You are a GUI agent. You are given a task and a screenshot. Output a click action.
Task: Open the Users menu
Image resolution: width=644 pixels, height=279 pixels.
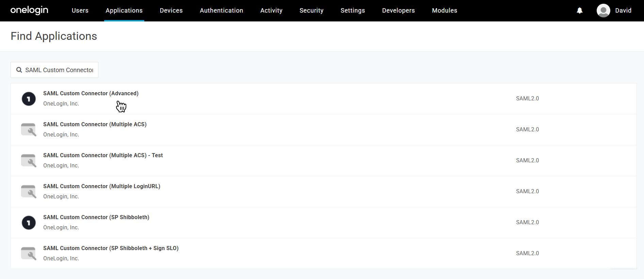[x=80, y=11]
